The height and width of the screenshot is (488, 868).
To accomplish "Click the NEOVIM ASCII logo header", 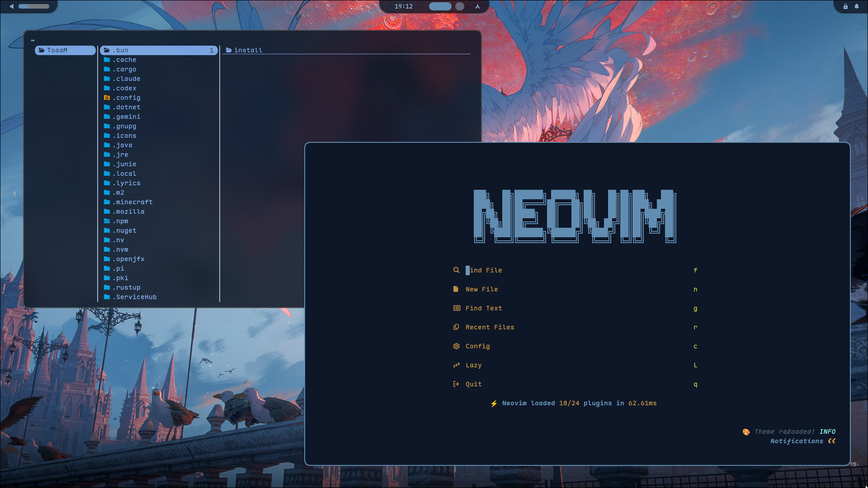I will click(x=575, y=216).
